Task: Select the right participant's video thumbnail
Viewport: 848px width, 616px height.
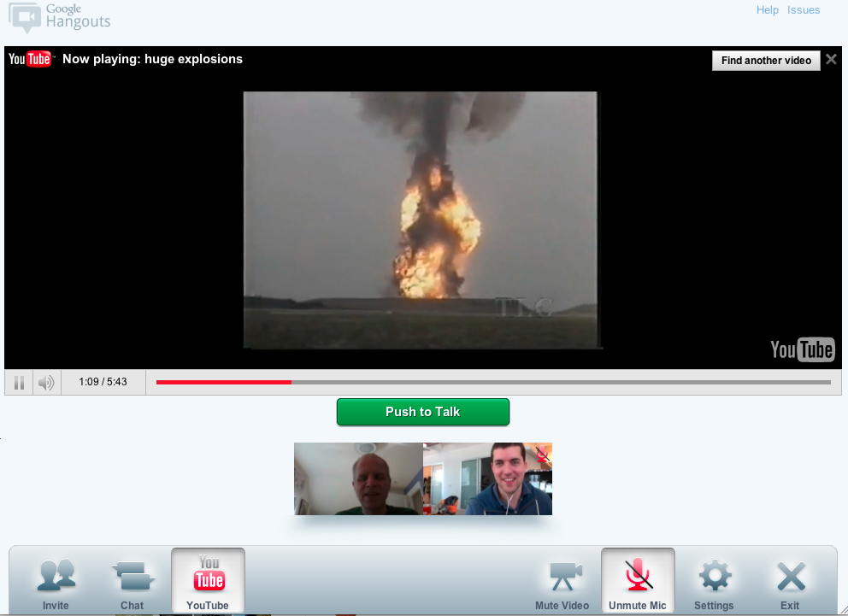Action: (x=487, y=478)
